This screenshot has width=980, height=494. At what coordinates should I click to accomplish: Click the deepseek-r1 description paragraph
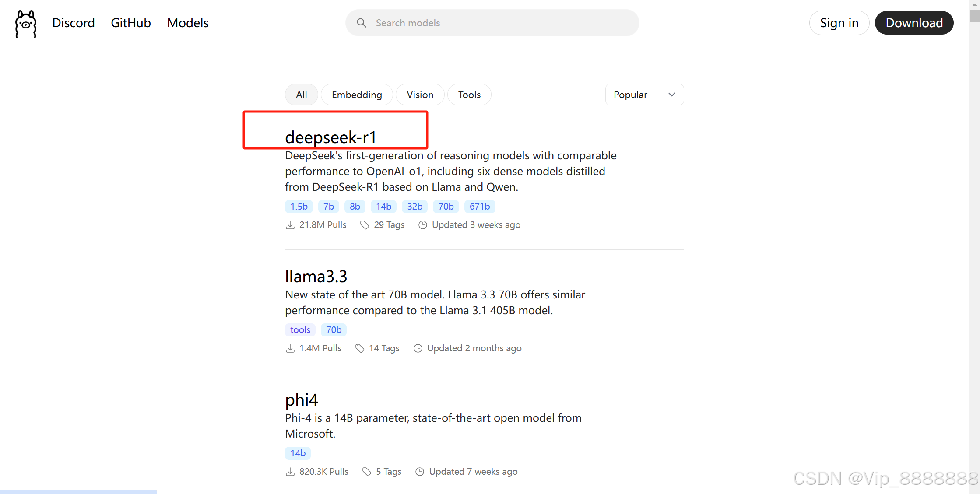point(451,172)
